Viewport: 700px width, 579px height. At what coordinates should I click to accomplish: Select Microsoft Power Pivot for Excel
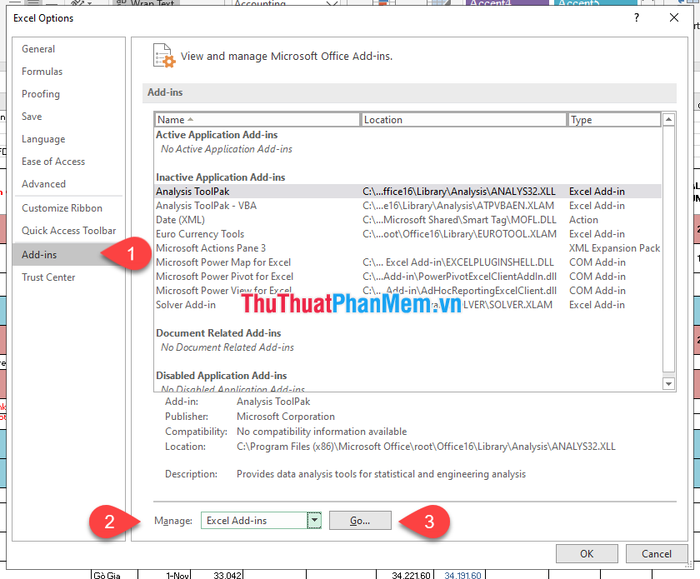point(408,276)
